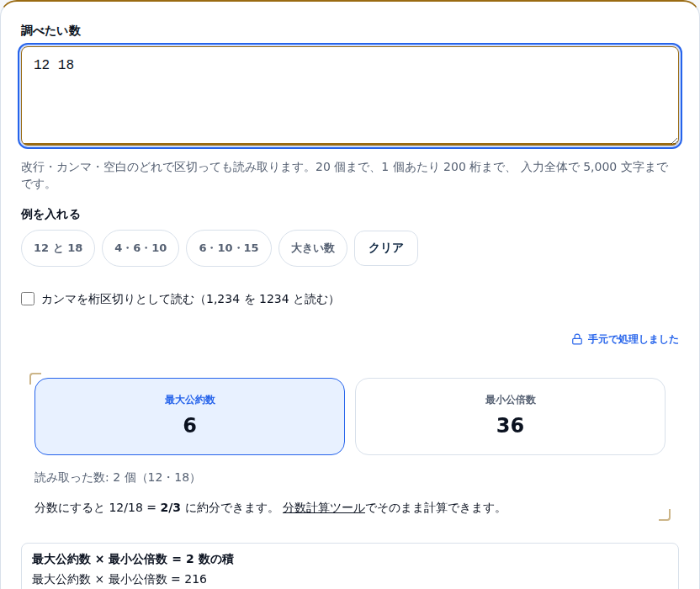Image resolution: width=700 pixels, height=589 pixels.
Task: Open the 分数計算ツール link
Action: [x=324, y=508]
